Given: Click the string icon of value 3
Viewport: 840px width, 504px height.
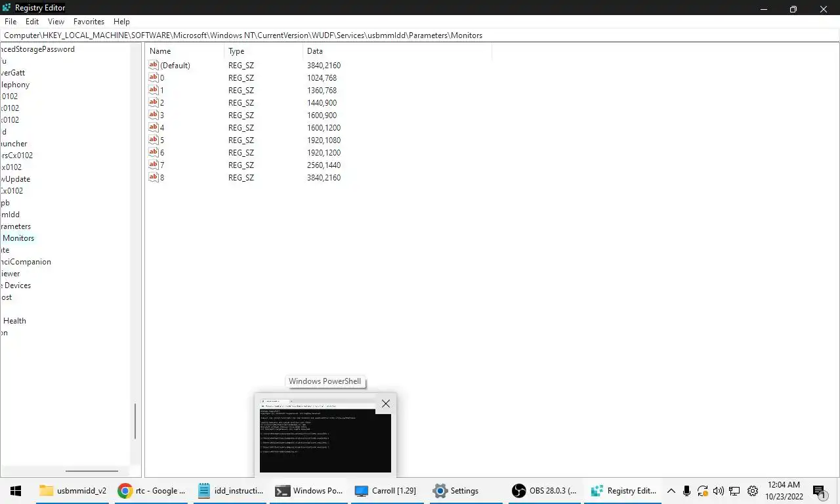Looking at the screenshot, I should click(x=154, y=115).
